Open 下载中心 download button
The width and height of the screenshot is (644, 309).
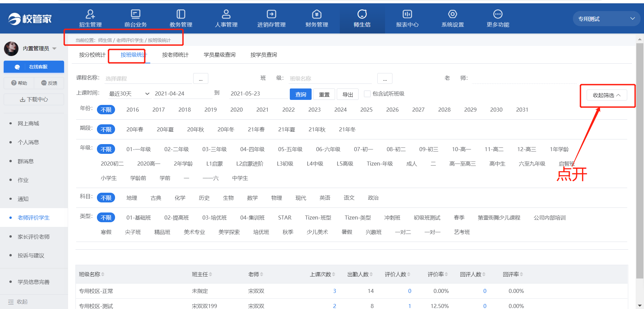tap(34, 100)
